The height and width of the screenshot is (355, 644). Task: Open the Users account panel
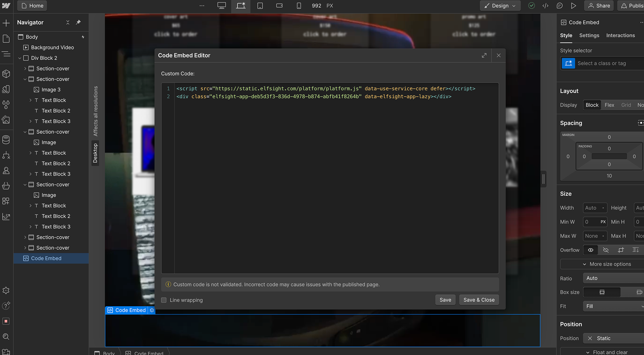coord(6,170)
